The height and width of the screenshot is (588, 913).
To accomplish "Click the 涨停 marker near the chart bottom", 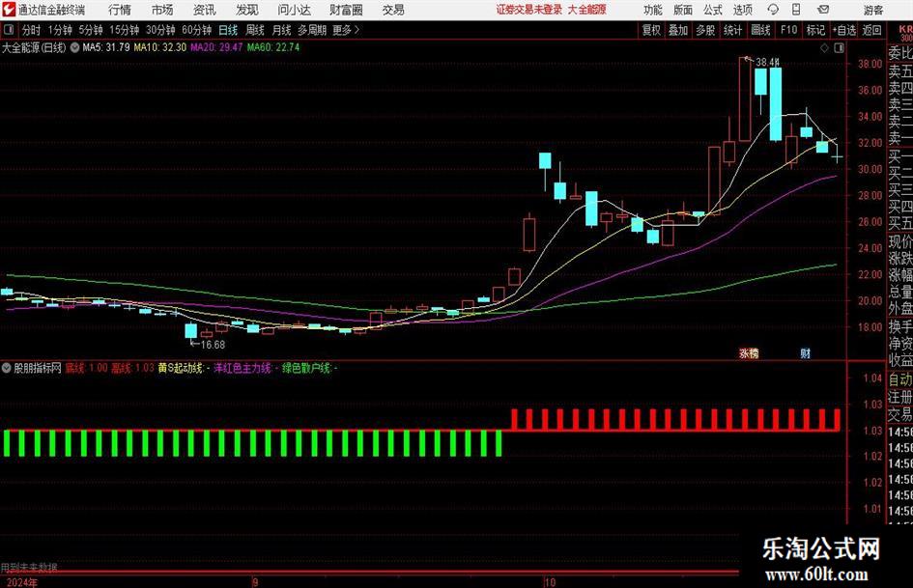I will (x=749, y=353).
